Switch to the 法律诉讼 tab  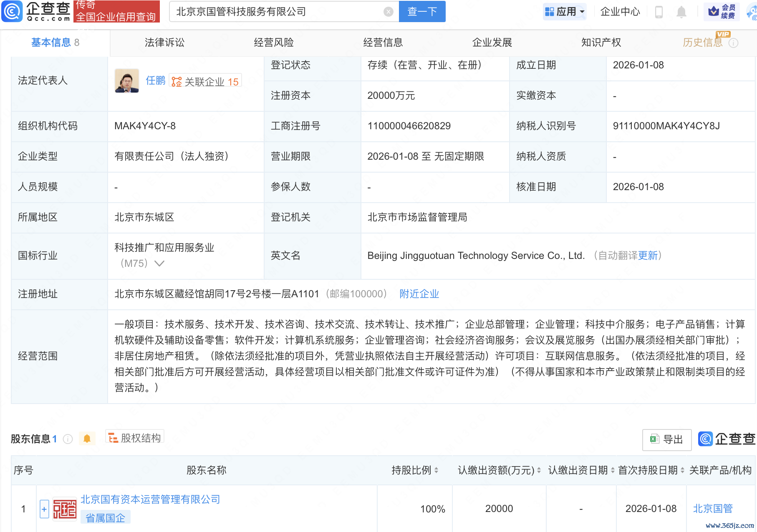pos(164,43)
